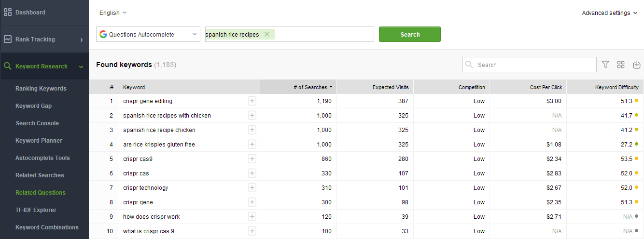The width and height of the screenshot is (644, 239).
Task: Add 'crispr gene editing' with plus icon
Action: [252, 101]
